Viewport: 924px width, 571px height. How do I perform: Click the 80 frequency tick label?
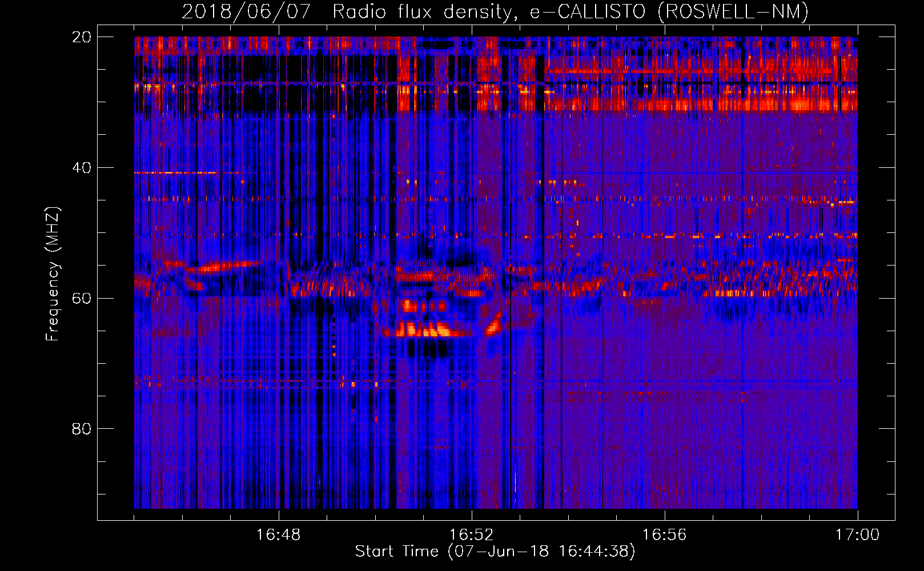pyautogui.click(x=81, y=429)
